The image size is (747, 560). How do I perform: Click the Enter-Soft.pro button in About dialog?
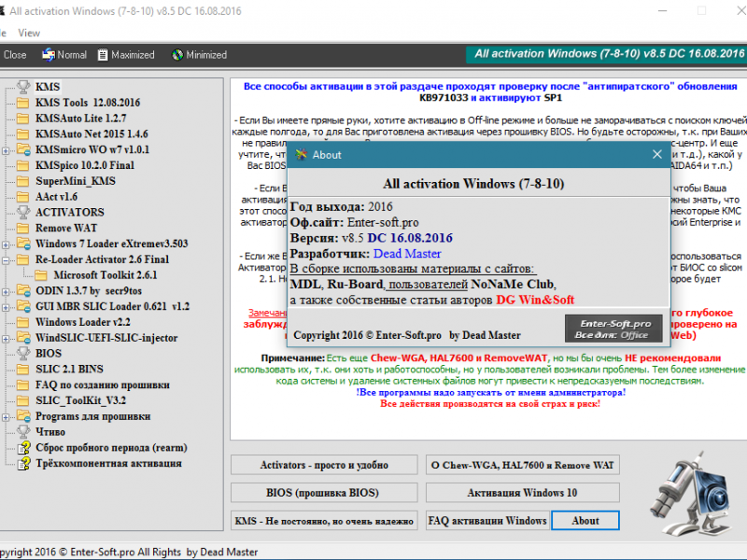(x=613, y=329)
